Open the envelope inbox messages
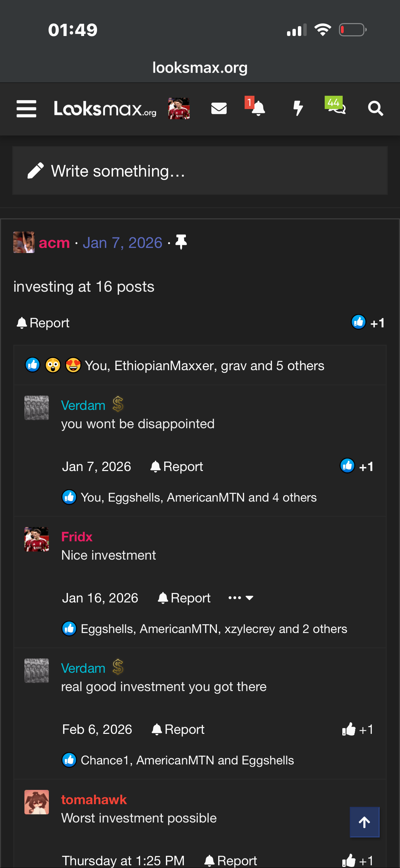 click(x=219, y=109)
